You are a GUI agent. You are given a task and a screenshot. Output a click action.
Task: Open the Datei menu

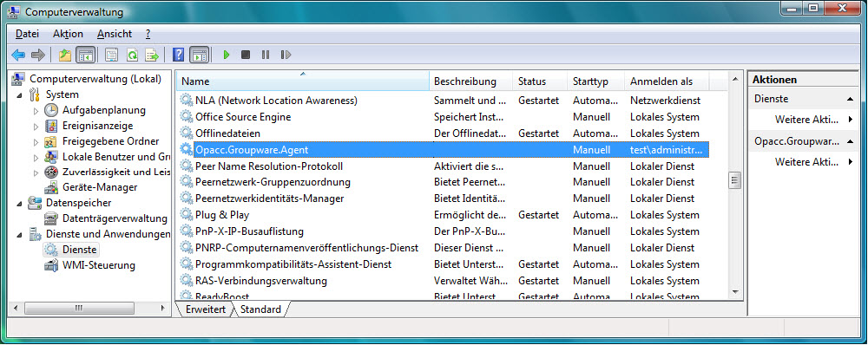[x=27, y=34]
